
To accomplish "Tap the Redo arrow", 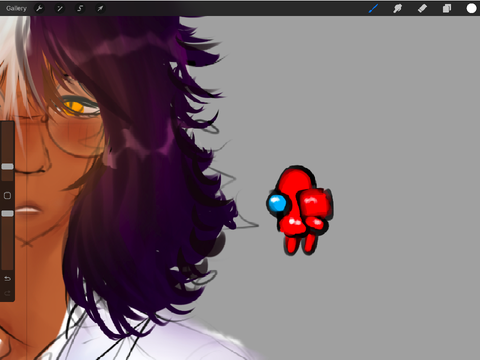I will pos(7,293).
